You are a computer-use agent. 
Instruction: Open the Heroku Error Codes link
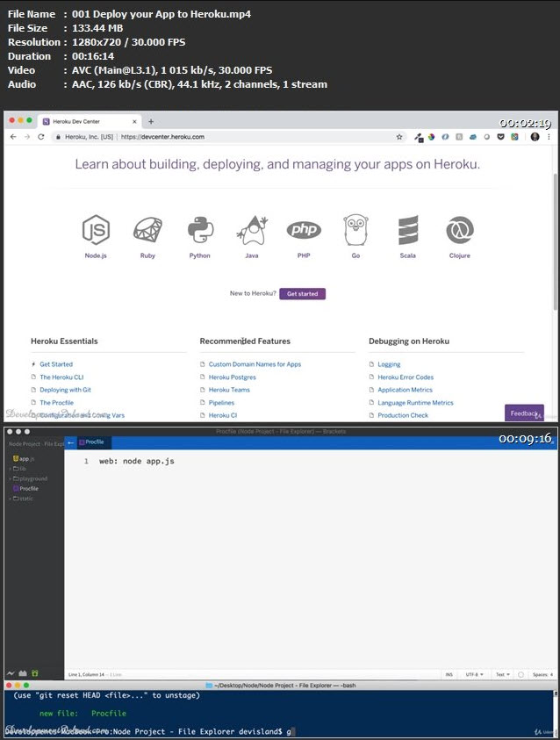point(406,377)
